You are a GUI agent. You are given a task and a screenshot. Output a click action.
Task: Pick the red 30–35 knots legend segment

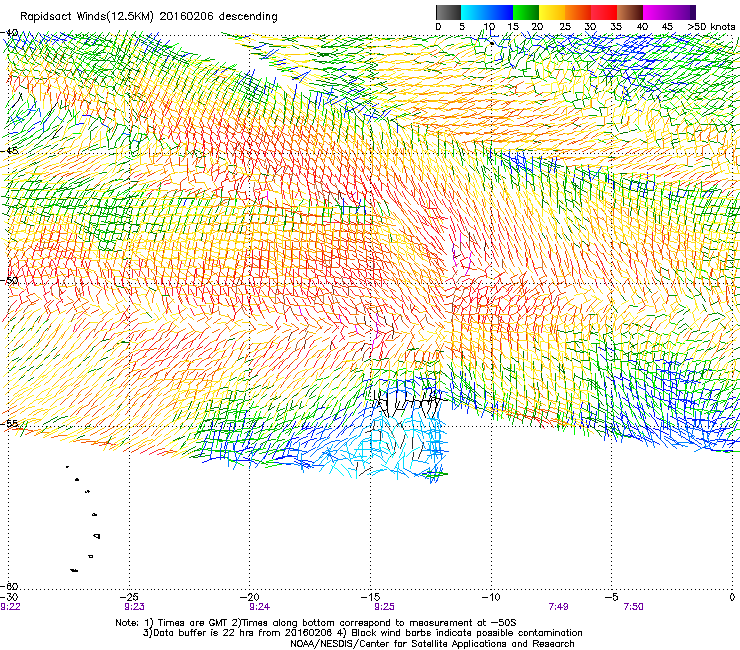[x=604, y=12]
